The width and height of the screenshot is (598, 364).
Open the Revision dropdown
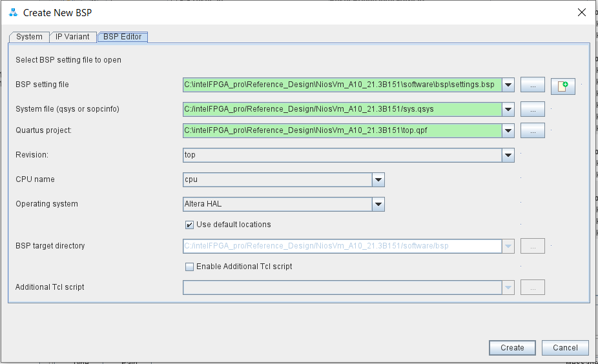coord(508,155)
